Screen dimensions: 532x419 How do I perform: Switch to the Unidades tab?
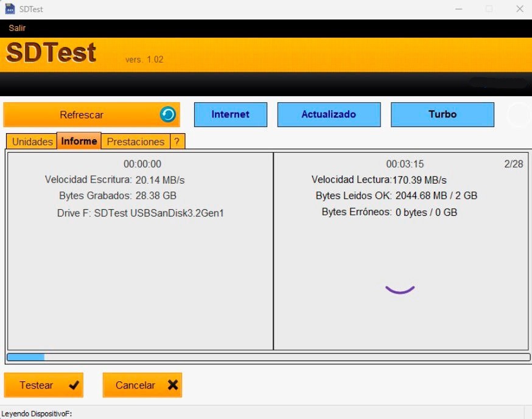tap(30, 141)
